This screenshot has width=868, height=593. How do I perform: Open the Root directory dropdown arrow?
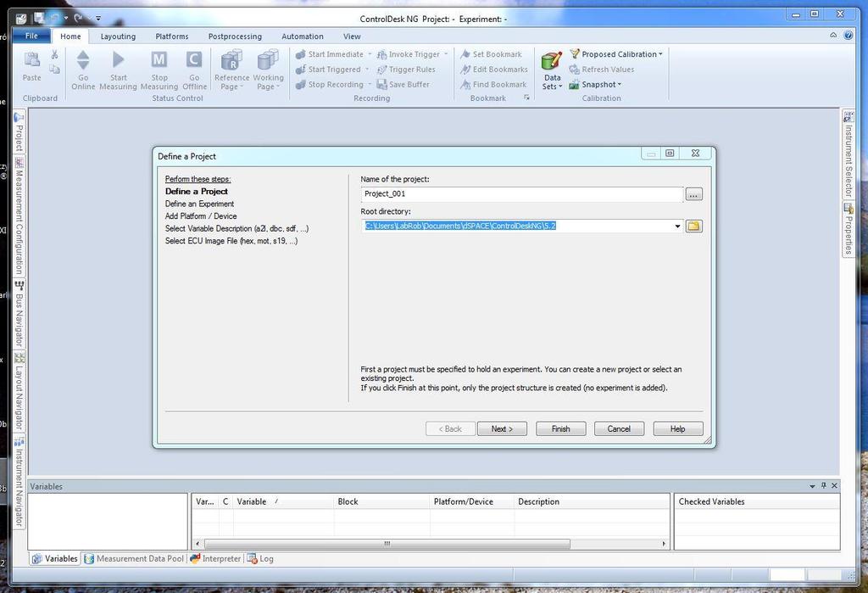coord(677,227)
